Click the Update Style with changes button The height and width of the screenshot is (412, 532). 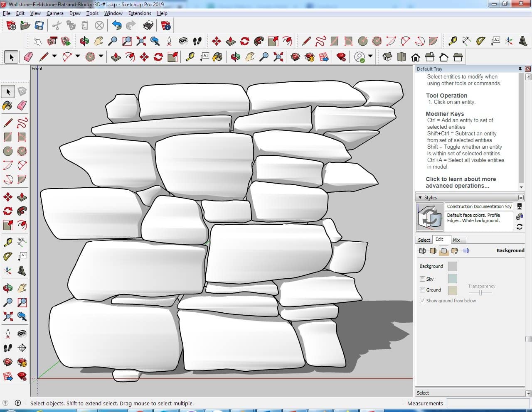pos(519,227)
